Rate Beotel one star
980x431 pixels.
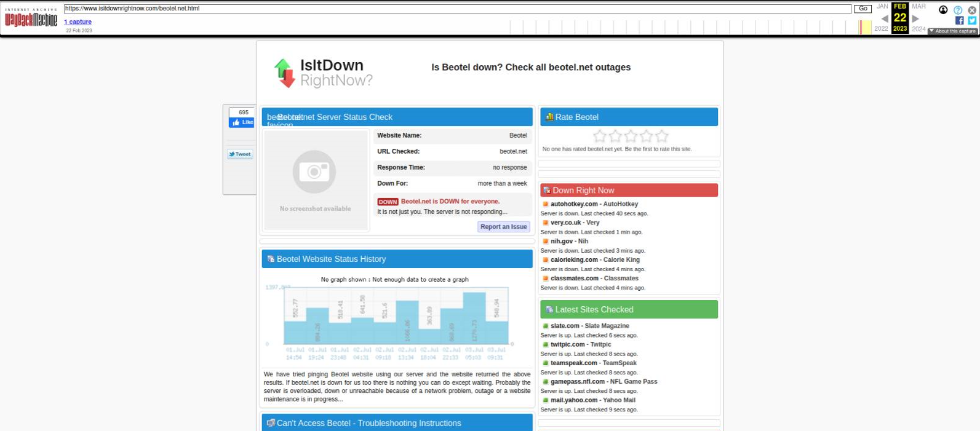pyautogui.click(x=600, y=136)
